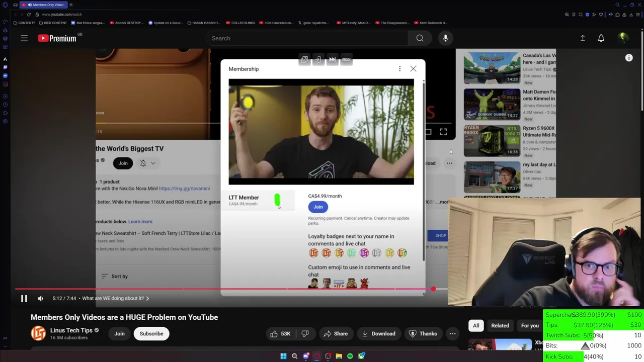Expand the notification bell dropdown chevron
The width and height of the screenshot is (644, 362).
tap(153, 163)
